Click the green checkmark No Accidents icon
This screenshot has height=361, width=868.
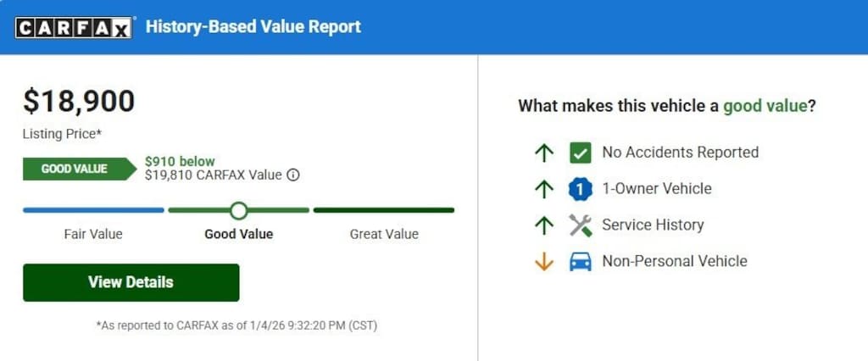[x=581, y=153]
